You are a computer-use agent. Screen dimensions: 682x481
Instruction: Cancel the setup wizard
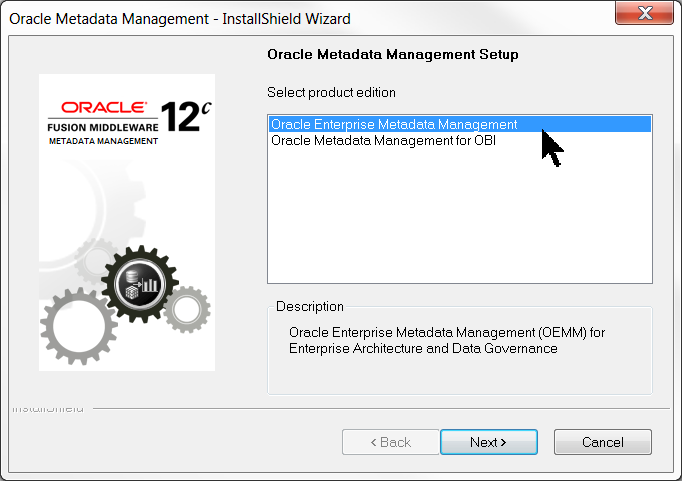pyautogui.click(x=602, y=442)
